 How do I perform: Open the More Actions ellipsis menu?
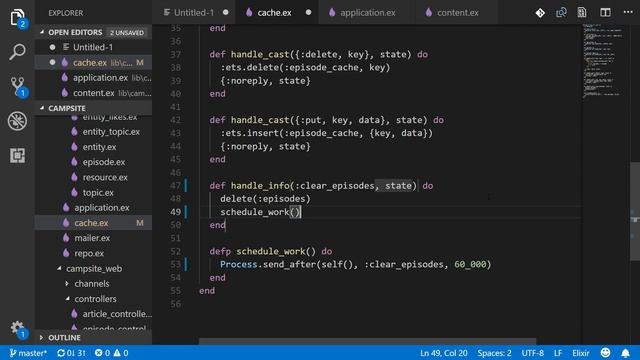628,12
